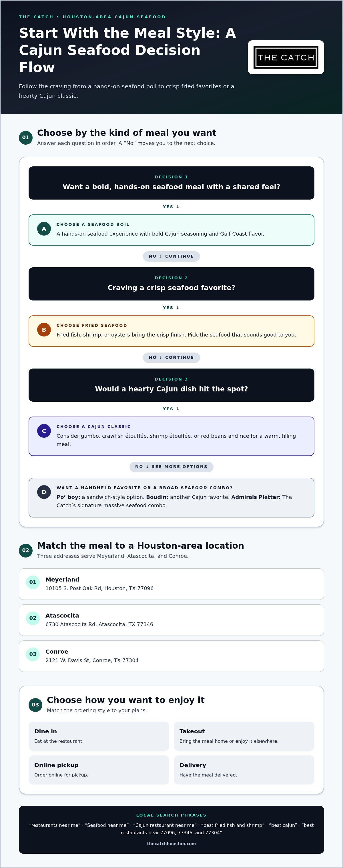Click the Decision 3 hearty Cajun dish banner

coord(171,385)
